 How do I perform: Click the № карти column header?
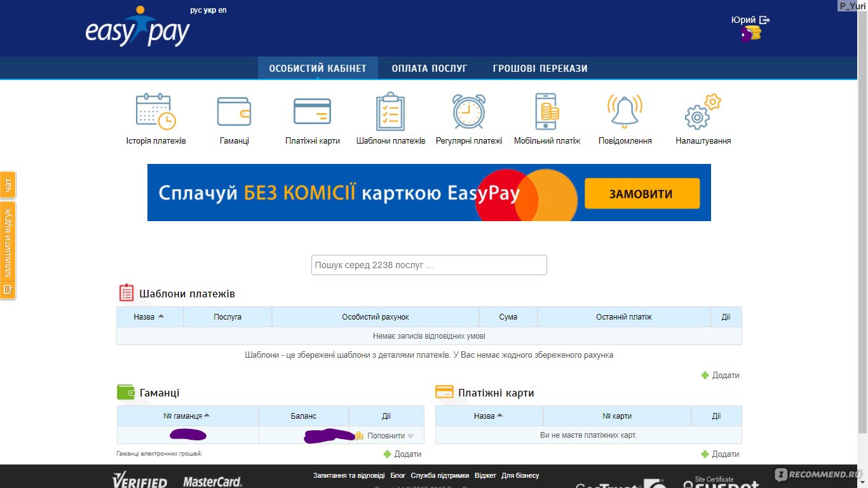click(x=617, y=416)
